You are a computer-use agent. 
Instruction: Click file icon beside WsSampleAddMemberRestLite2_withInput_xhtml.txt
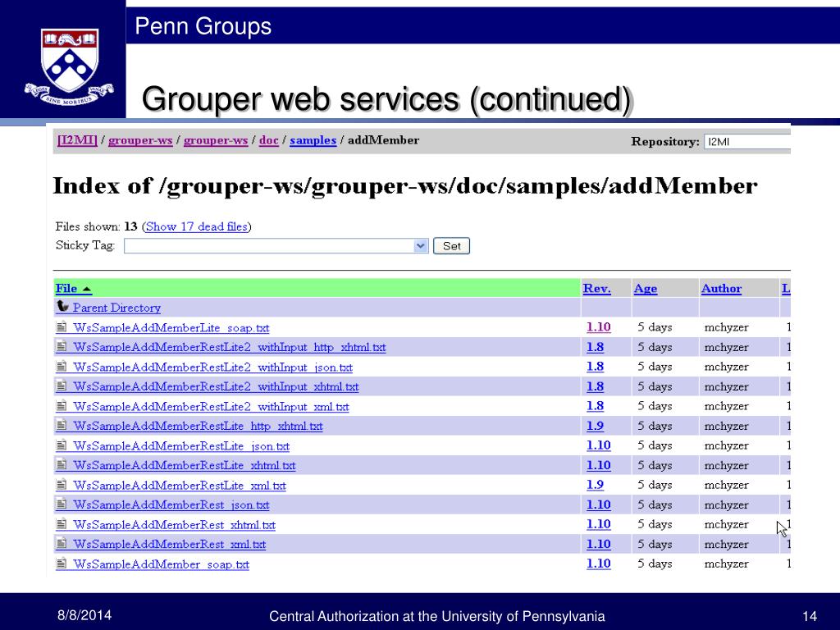click(62, 386)
